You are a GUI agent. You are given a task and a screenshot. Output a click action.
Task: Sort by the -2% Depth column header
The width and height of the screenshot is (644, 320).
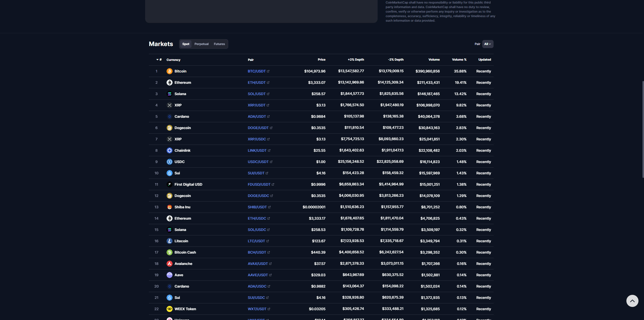[396, 60]
